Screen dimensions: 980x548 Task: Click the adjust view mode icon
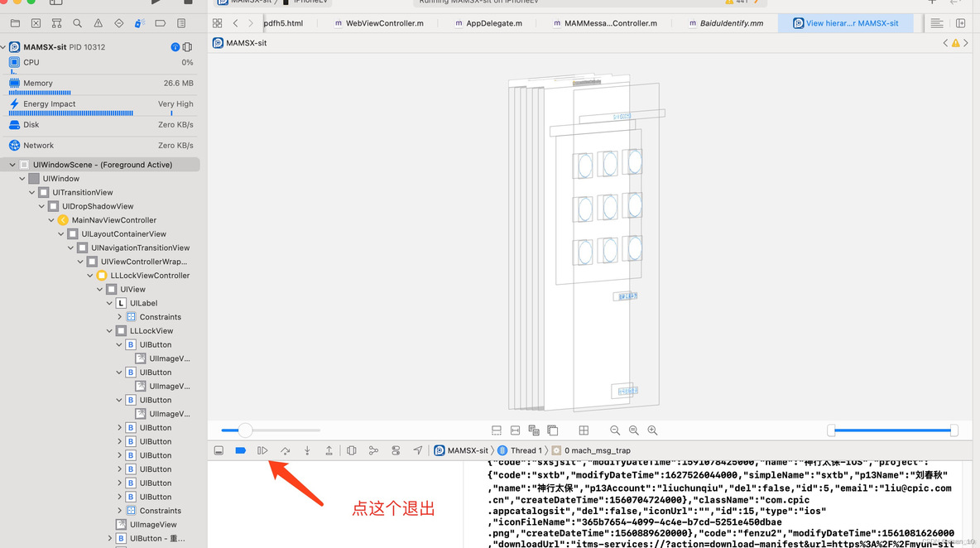[534, 430]
